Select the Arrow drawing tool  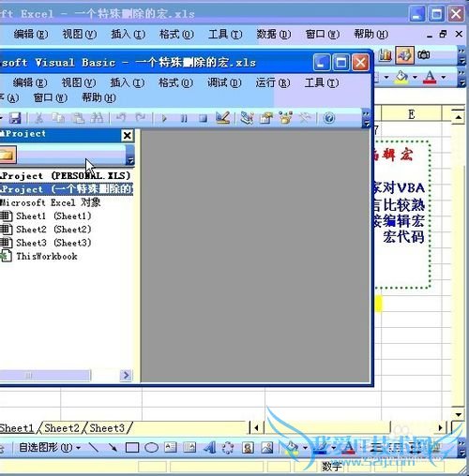coord(113,448)
